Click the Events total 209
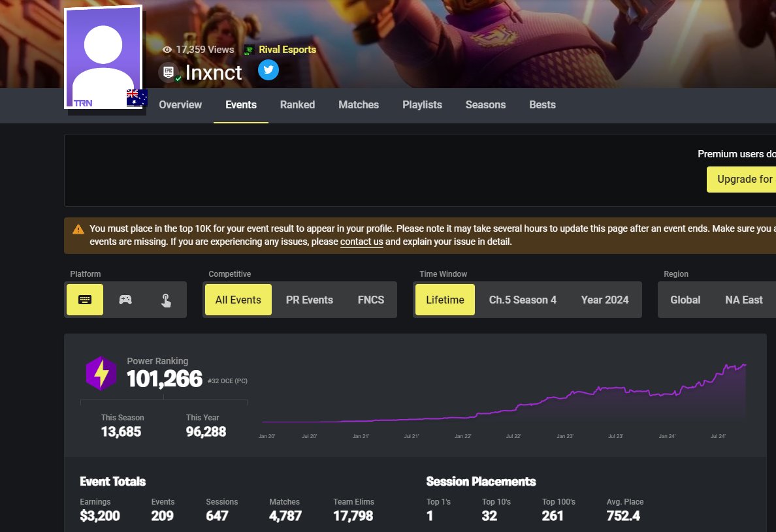Image resolution: width=776 pixels, height=532 pixels. 163,516
